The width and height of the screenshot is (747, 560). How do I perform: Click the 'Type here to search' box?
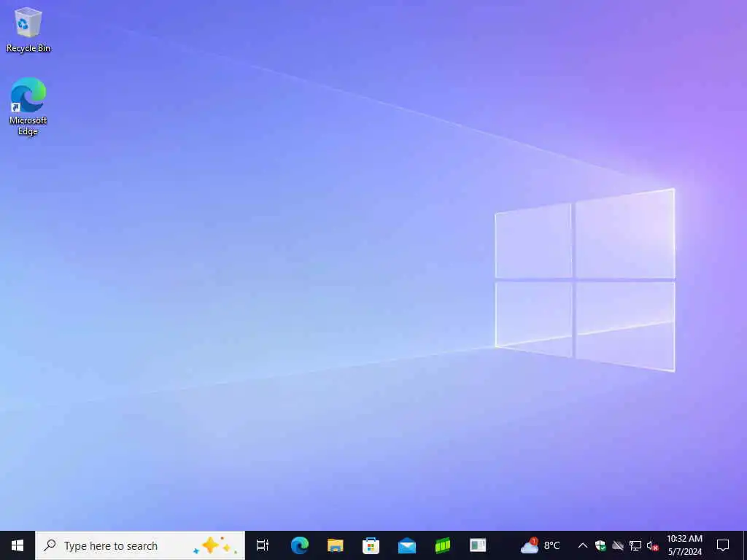[140, 545]
